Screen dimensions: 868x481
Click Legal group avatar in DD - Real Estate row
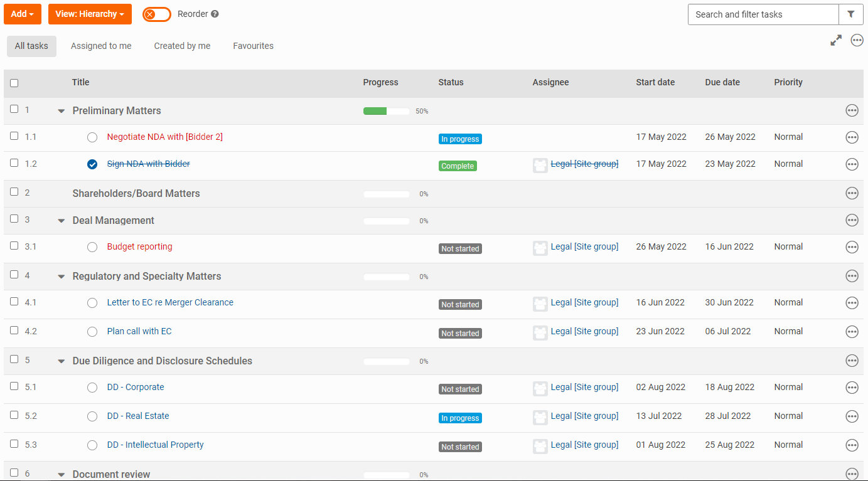tap(540, 417)
